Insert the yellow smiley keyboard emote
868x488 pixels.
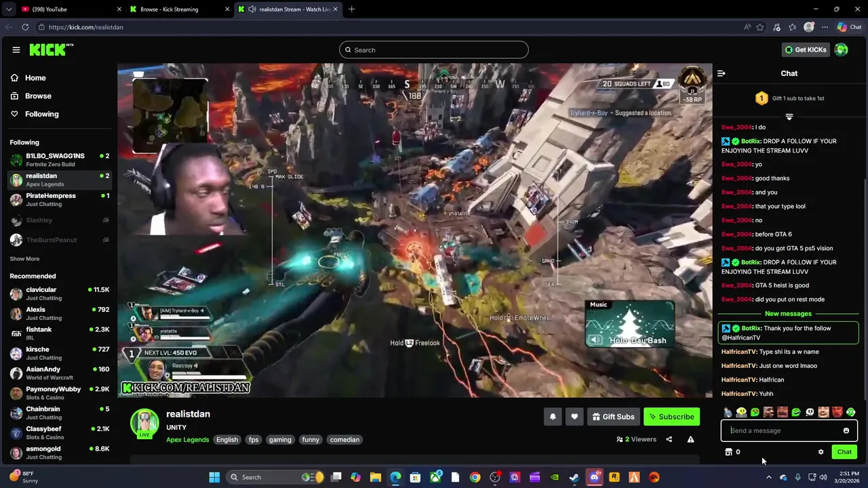tap(741, 412)
